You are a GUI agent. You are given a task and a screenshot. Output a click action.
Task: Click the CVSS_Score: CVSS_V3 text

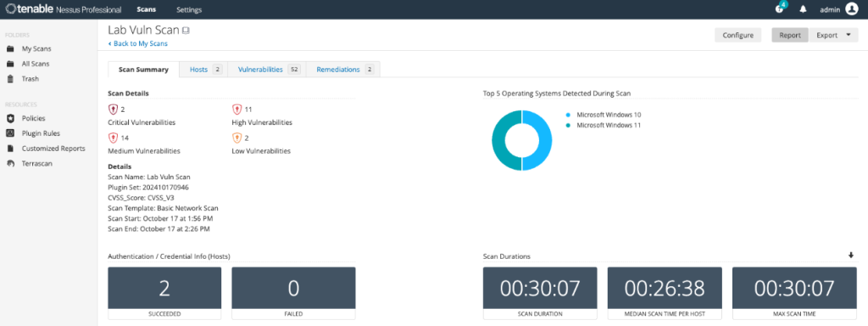[142, 197]
